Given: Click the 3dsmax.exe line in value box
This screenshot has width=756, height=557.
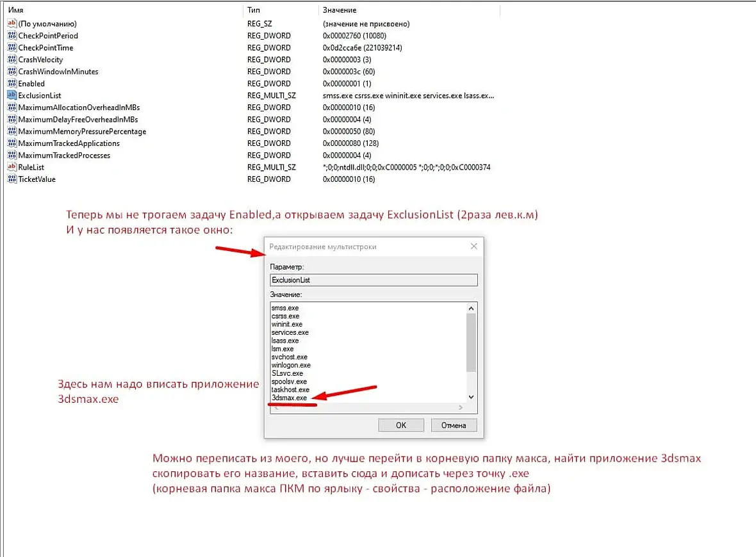Looking at the screenshot, I should coord(290,398).
